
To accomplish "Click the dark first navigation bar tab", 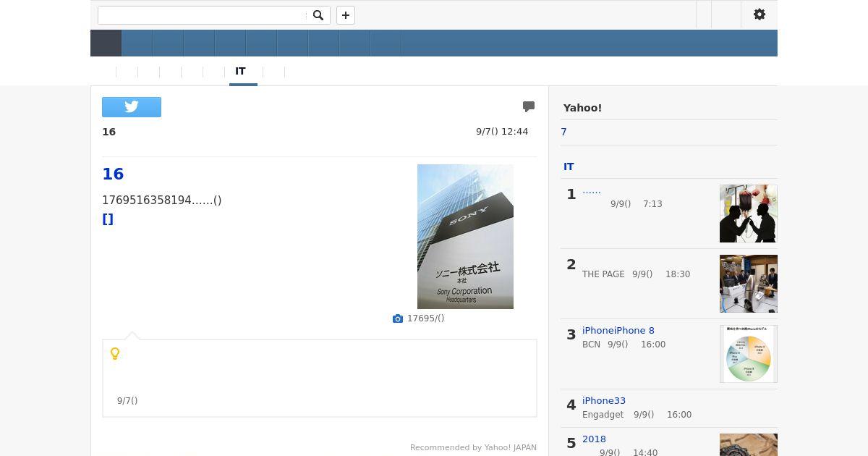I will tap(106, 43).
